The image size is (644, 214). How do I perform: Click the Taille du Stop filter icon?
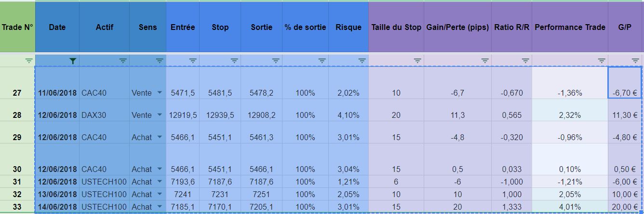418,61
